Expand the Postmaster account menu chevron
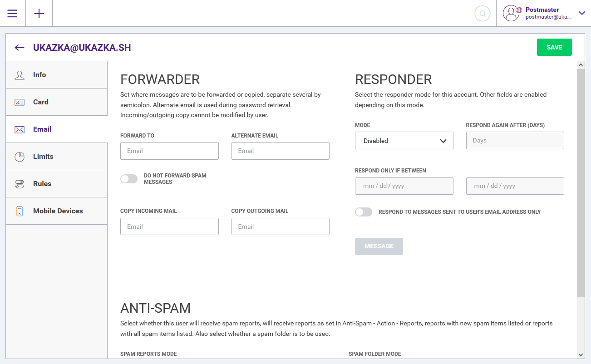The height and width of the screenshot is (364, 591). [x=581, y=13]
